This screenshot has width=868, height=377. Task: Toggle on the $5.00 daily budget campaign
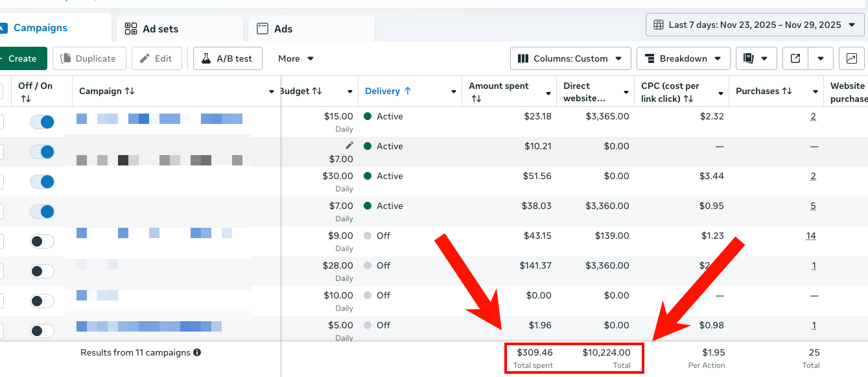42,331
